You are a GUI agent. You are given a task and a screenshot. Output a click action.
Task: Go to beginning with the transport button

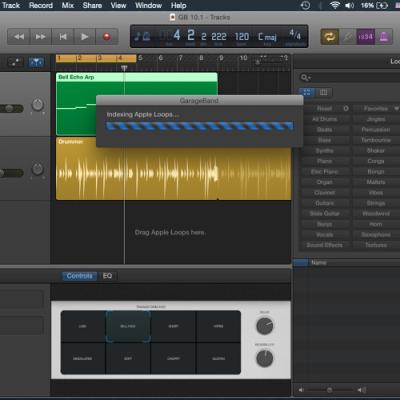(63, 37)
